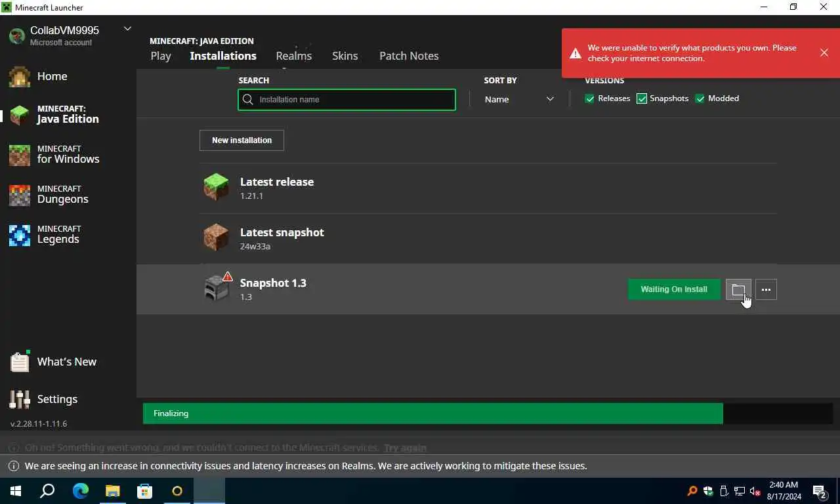The height and width of the screenshot is (504, 840).
Task: Click the yellow ring app taskbar icon
Action: (177, 491)
